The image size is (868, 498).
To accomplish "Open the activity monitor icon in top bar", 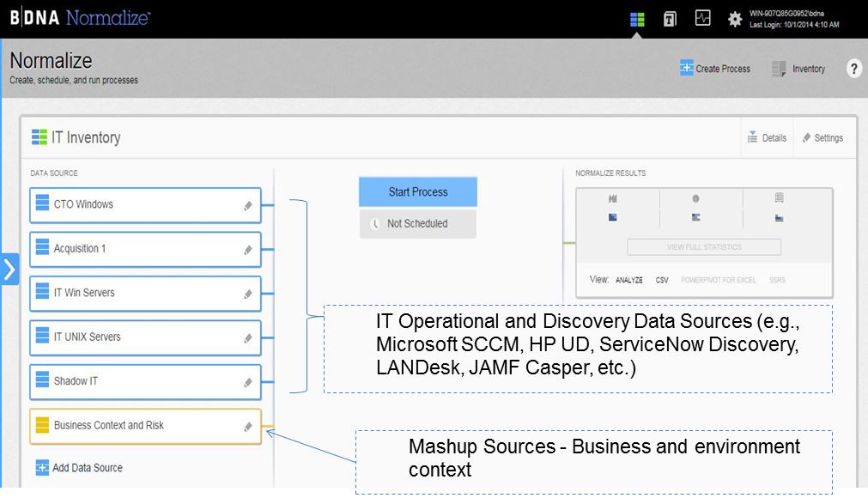I will (702, 18).
